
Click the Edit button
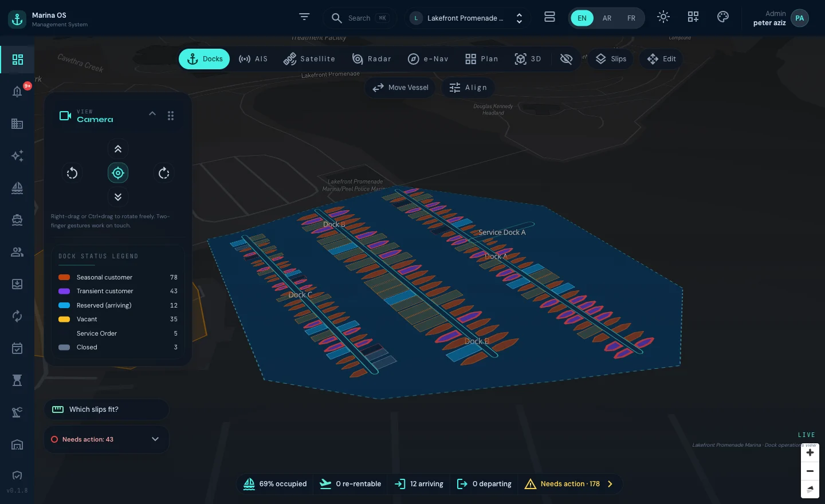pos(662,59)
